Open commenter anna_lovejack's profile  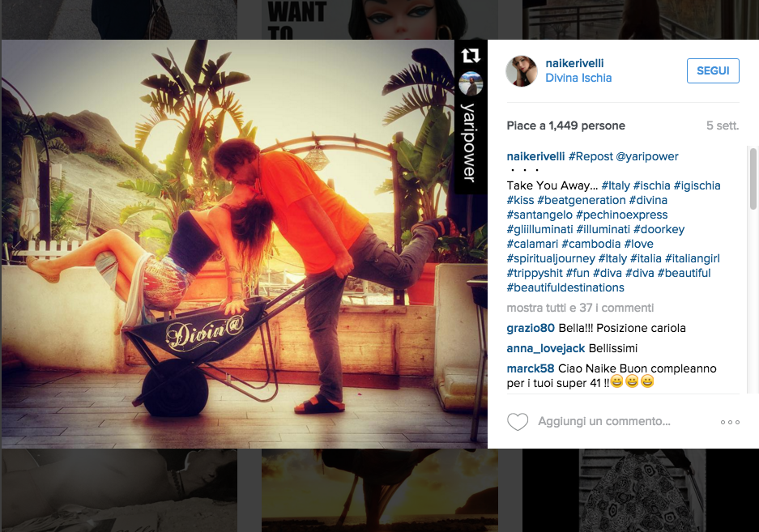546,348
